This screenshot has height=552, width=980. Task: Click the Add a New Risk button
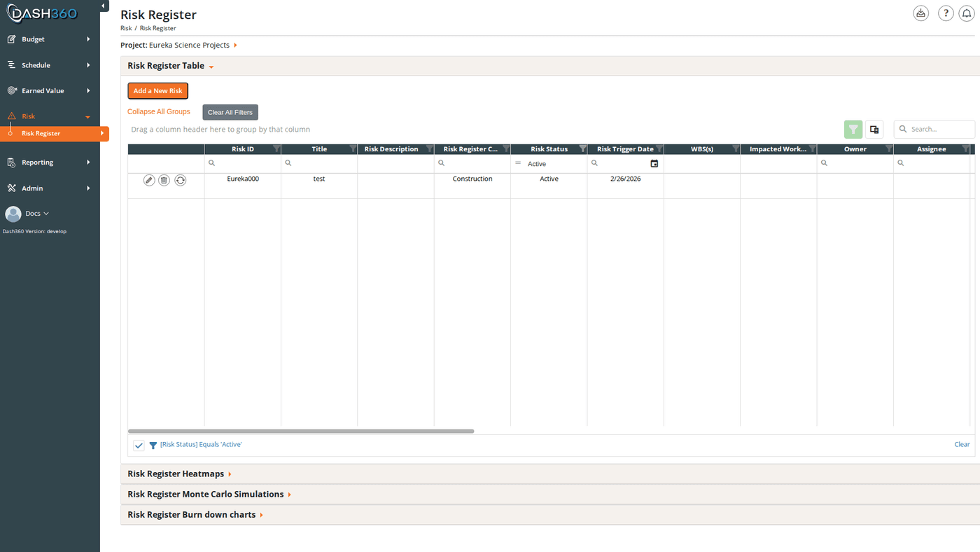(x=157, y=90)
